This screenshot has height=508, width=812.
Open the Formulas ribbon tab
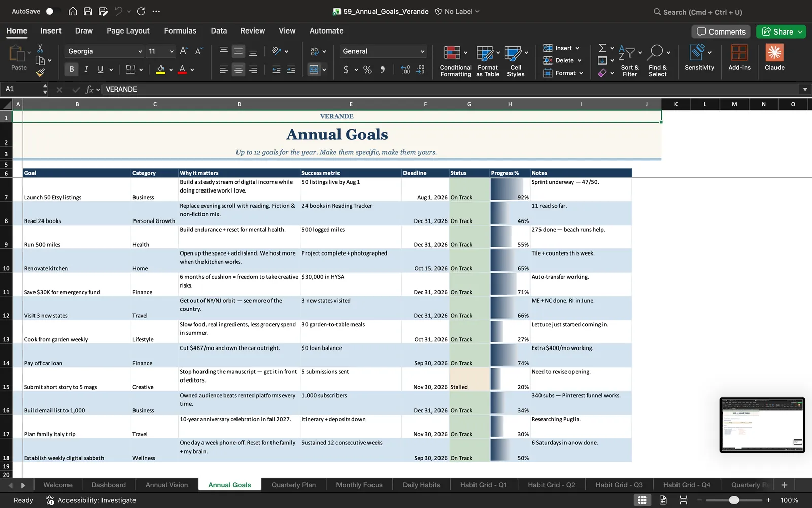click(180, 30)
